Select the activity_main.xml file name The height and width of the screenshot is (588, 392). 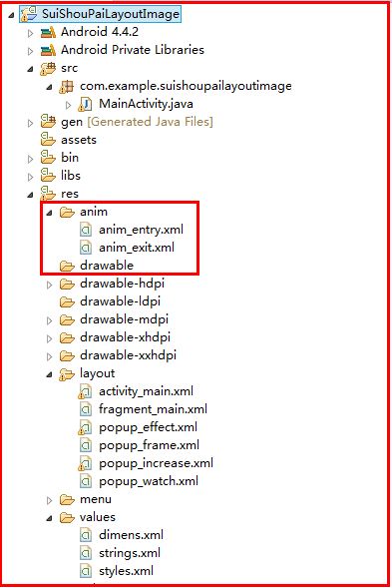pos(146,391)
